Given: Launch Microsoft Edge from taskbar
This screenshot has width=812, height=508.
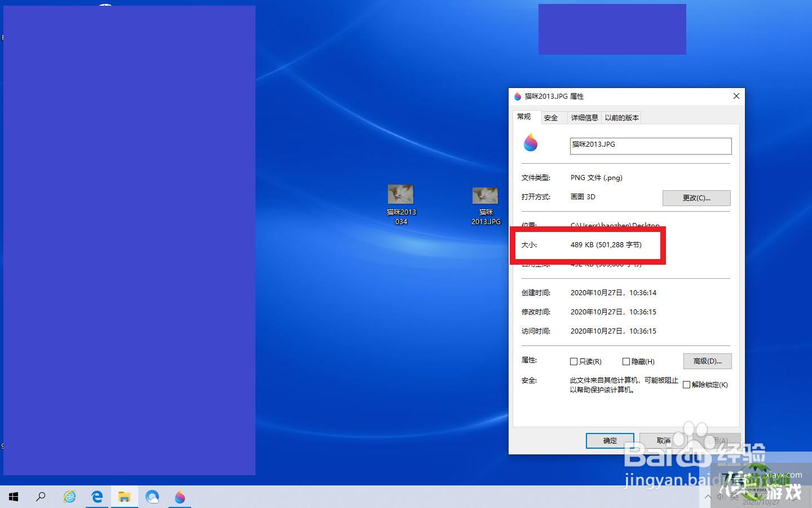Looking at the screenshot, I should (x=97, y=497).
